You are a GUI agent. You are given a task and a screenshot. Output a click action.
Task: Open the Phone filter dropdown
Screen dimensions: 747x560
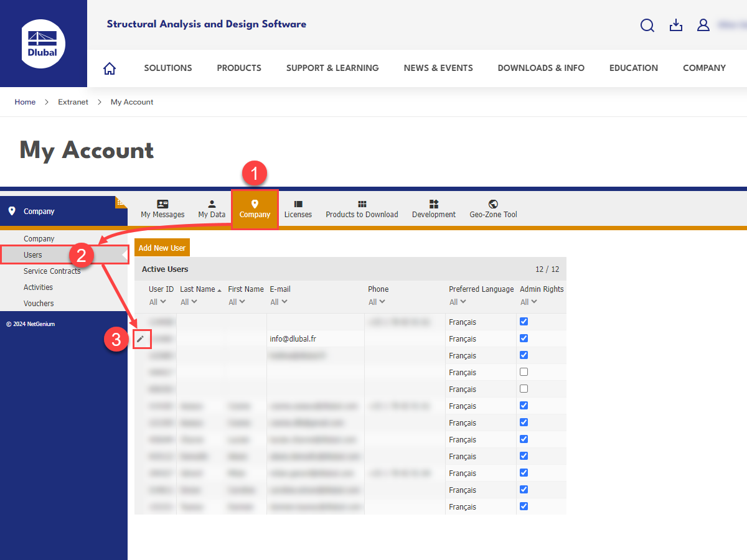pos(377,302)
